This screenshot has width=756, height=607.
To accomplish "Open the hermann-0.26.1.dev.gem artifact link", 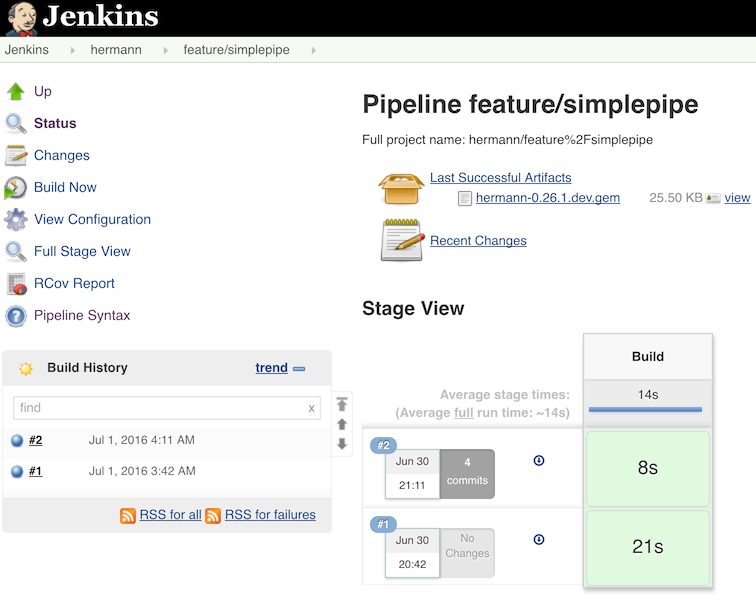I will [x=547, y=198].
